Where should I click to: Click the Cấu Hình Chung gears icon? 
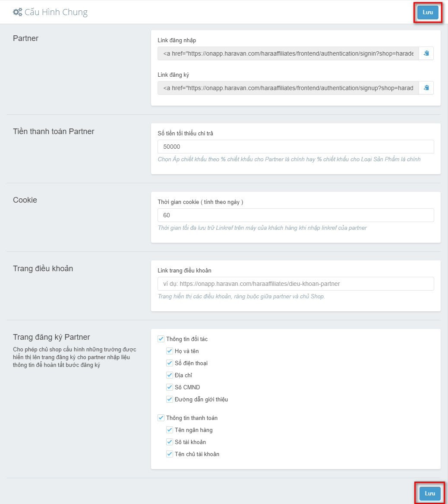coord(18,12)
